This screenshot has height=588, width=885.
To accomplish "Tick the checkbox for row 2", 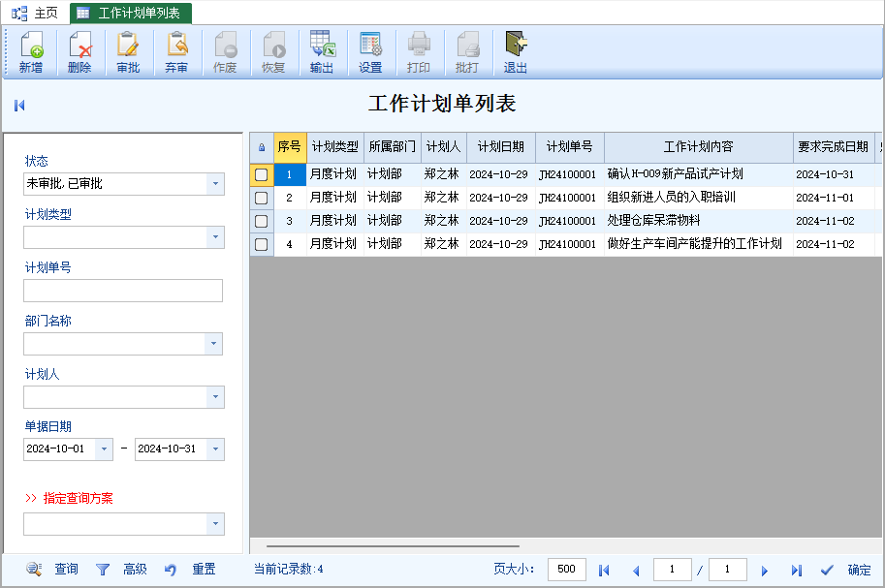I will [x=262, y=198].
